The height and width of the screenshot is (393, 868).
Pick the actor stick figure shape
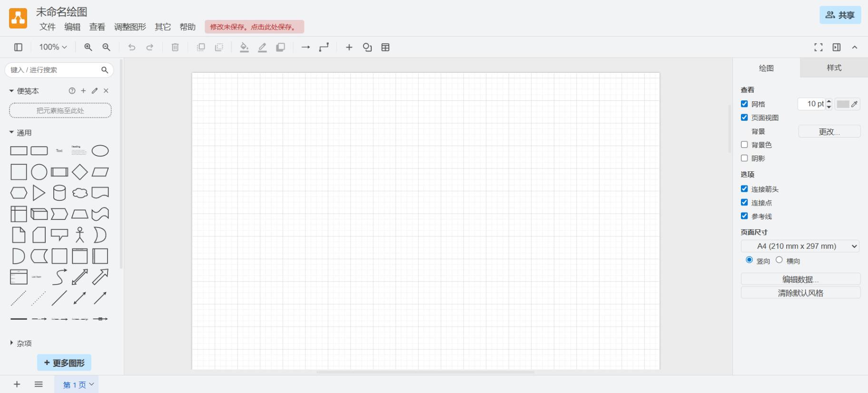pyautogui.click(x=79, y=235)
